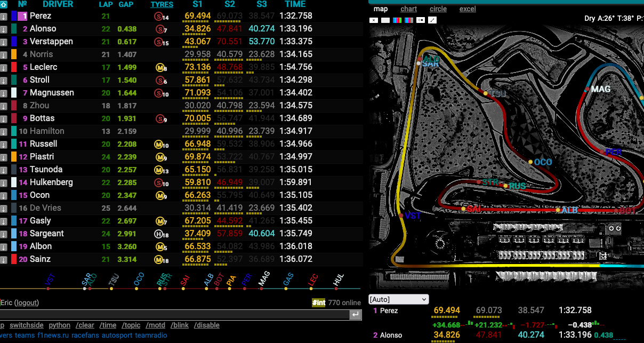Viewport: 644px width, 343px height.
Task: Click the logout link
Action: point(27,302)
